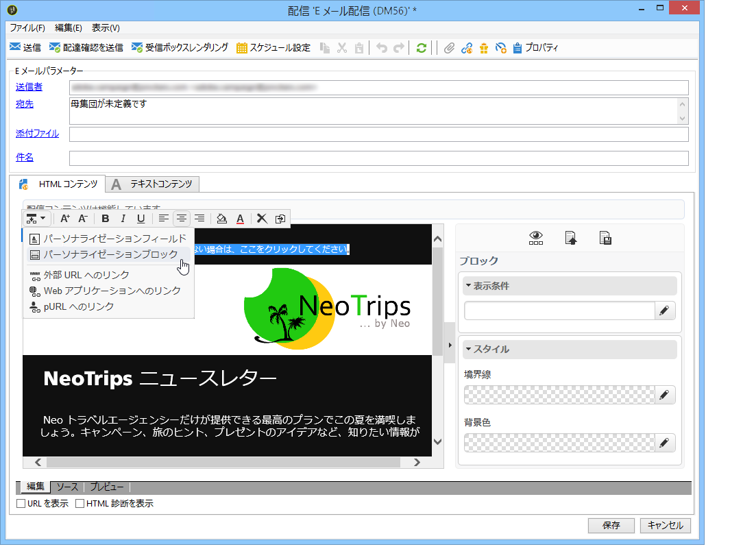Click the duplicate block icon
730x560 pixels.
coord(280,219)
